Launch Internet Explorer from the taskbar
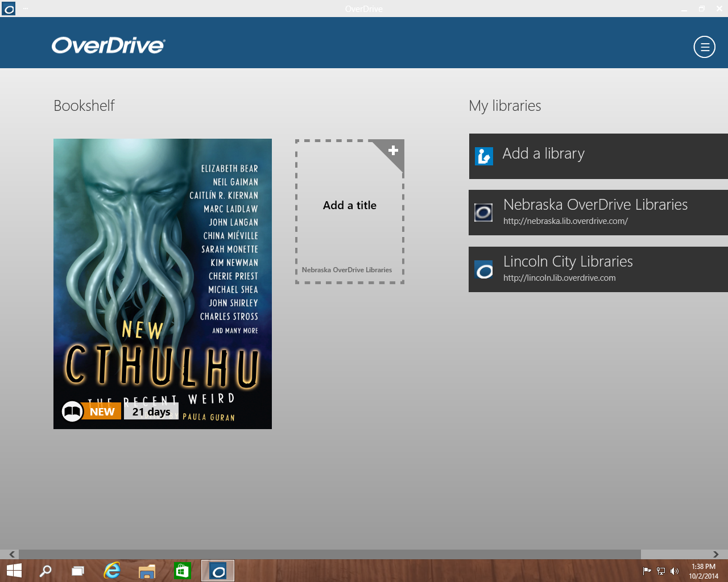Screen dimensions: 728x582 112,571
